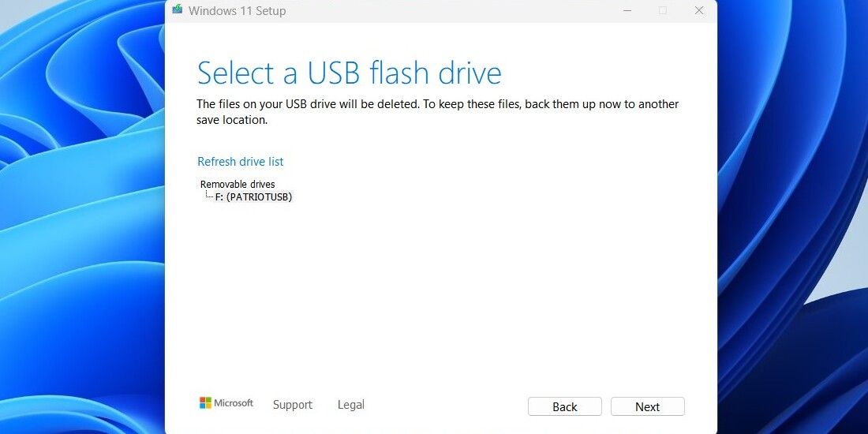Click the "Select a USB flash drive" heading
Screen dimensions: 868x434
pos(349,73)
